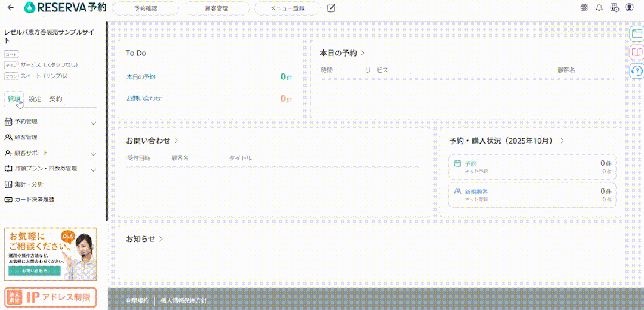Click the タイトル column header
This screenshot has height=310, width=644.
click(240, 158)
